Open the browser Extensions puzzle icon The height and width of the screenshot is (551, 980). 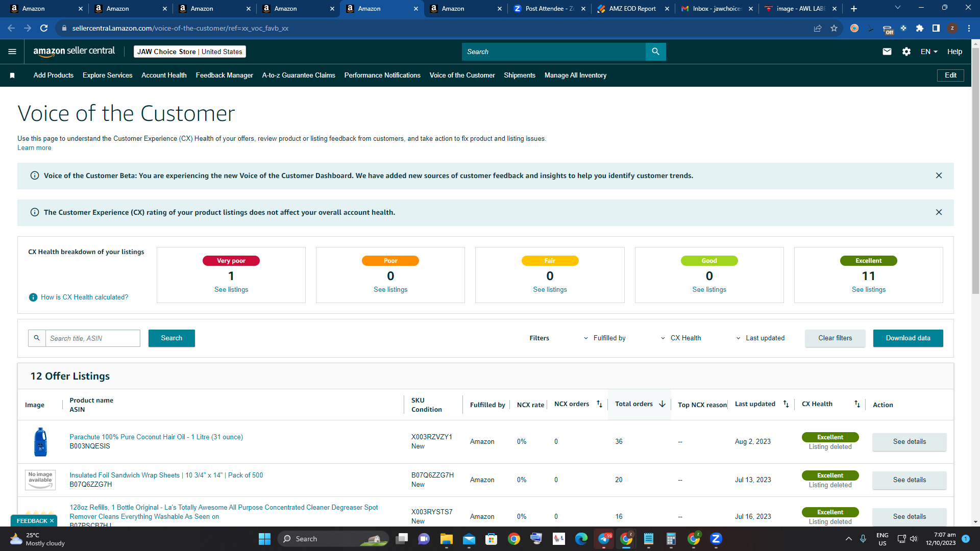pos(920,28)
